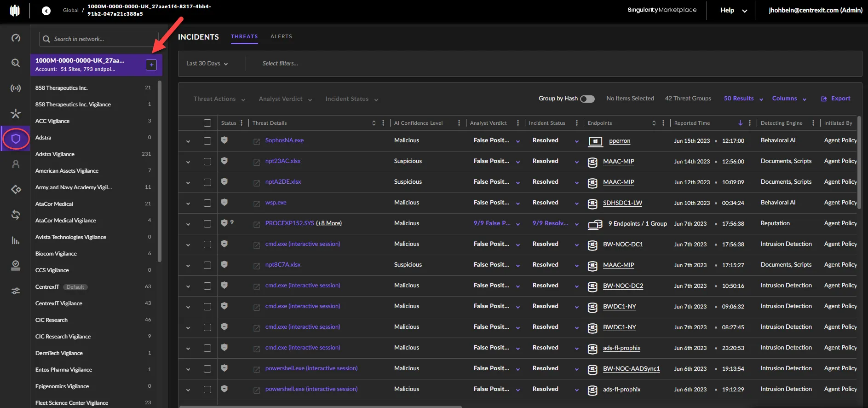Click the table horizontal scrollbar
The image size is (868, 408).
point(320,407)
